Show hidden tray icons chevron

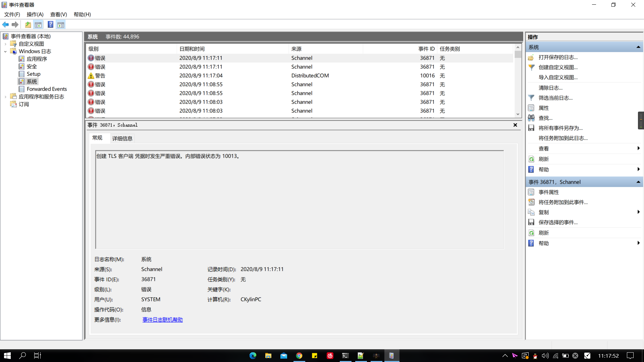505,356
